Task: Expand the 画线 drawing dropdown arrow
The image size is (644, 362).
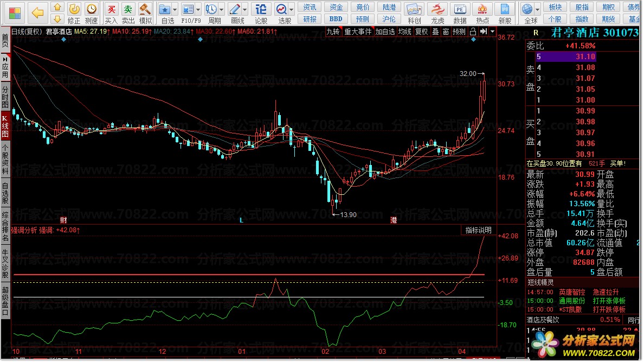Action: point(245,9)
